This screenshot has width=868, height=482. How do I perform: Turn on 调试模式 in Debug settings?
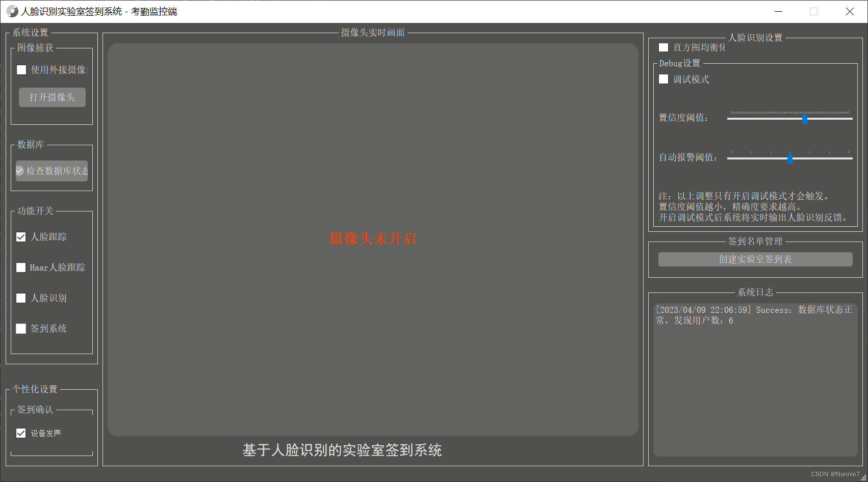[663, 79]
